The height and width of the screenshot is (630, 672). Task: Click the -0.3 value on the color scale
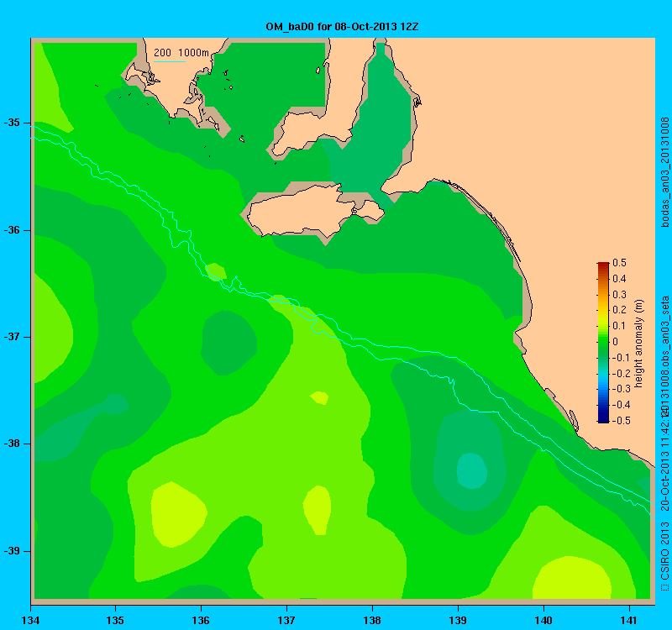[x=621, y=389]
